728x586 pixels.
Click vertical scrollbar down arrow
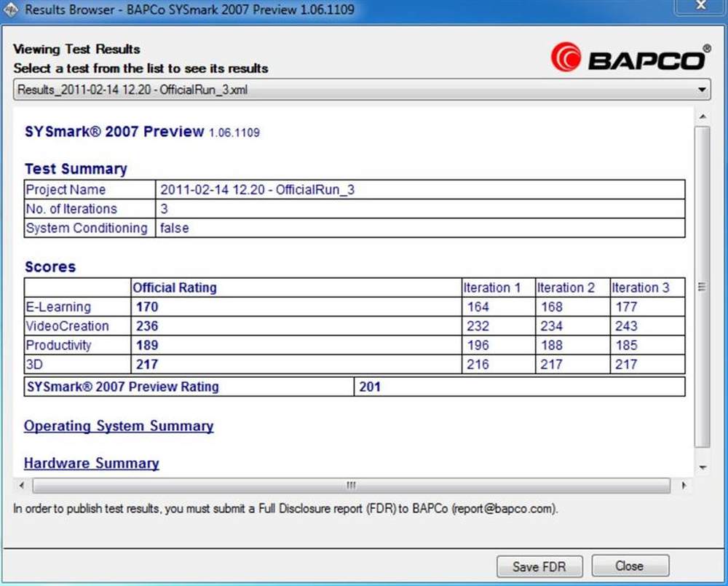[x=703, y=467]
